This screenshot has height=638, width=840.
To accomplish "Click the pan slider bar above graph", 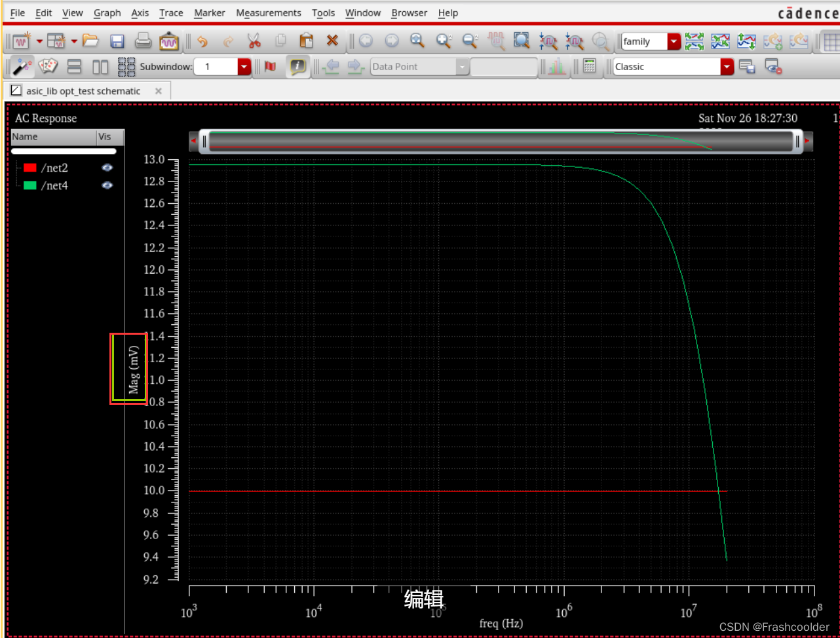I will [x=501, y=141].
